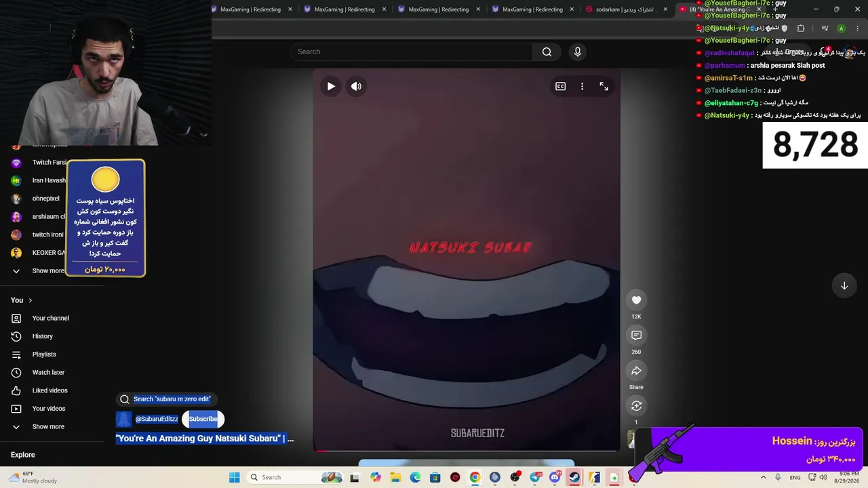This screenshot has height=488, width=868.
Task: Open File Explorer from the taskbar
Action: pos(395,477)
